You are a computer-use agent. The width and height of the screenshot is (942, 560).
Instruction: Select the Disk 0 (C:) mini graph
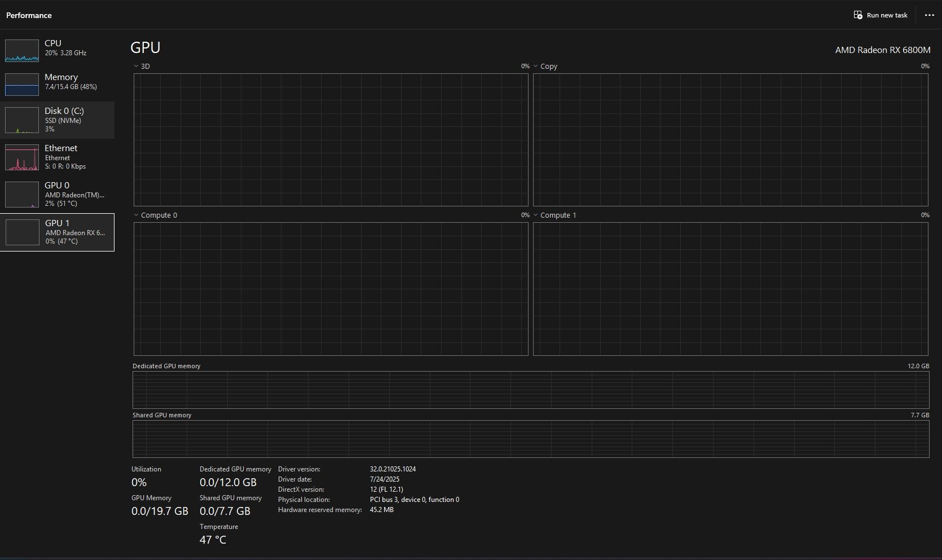pos(22,120)
